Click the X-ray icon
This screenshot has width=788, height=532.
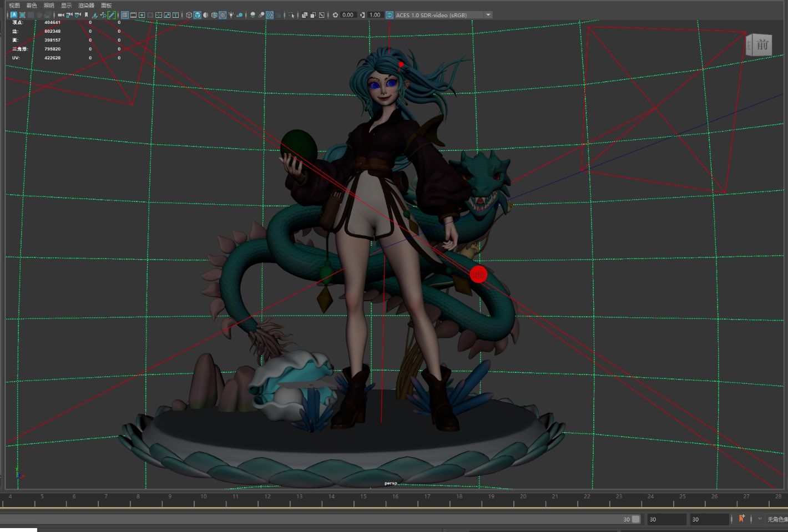305,15
